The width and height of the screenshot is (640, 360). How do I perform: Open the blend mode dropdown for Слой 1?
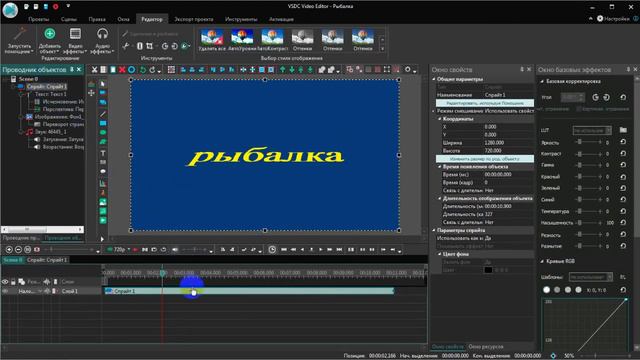40,291
